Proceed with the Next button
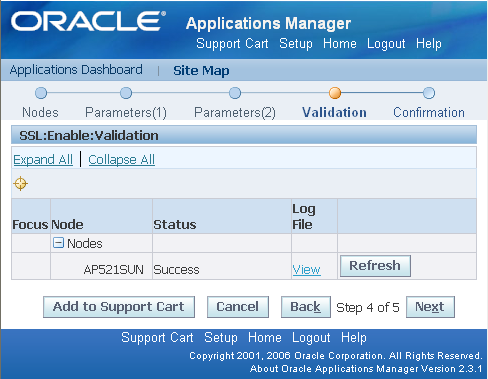Image resolution: width=488 pixels, height=379 pixels. (x=430, y=307)
